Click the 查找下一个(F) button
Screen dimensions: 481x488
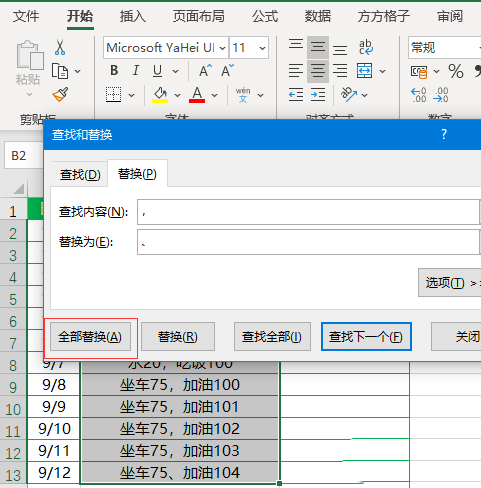coord(366,337)
